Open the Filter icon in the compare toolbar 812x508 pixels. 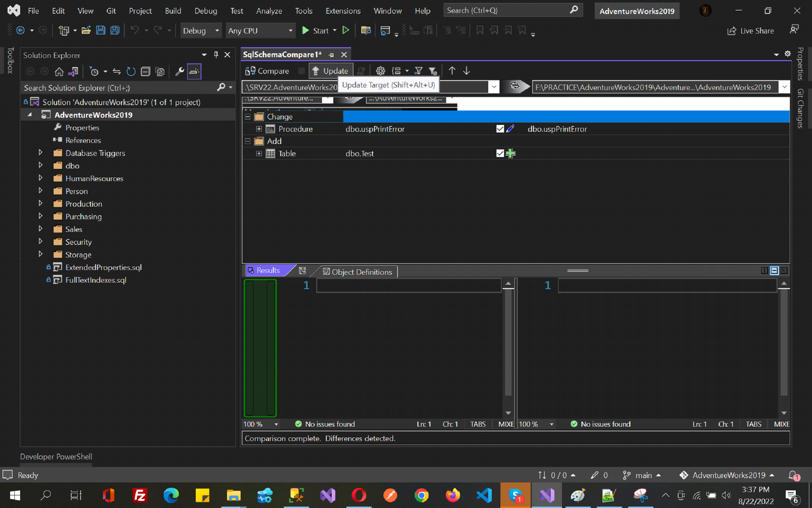(418, 71)
